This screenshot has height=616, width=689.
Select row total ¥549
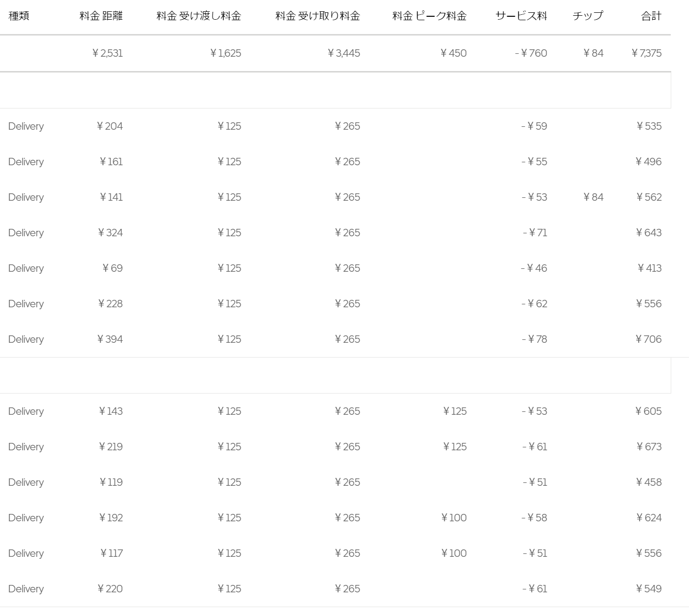(649, 589)
